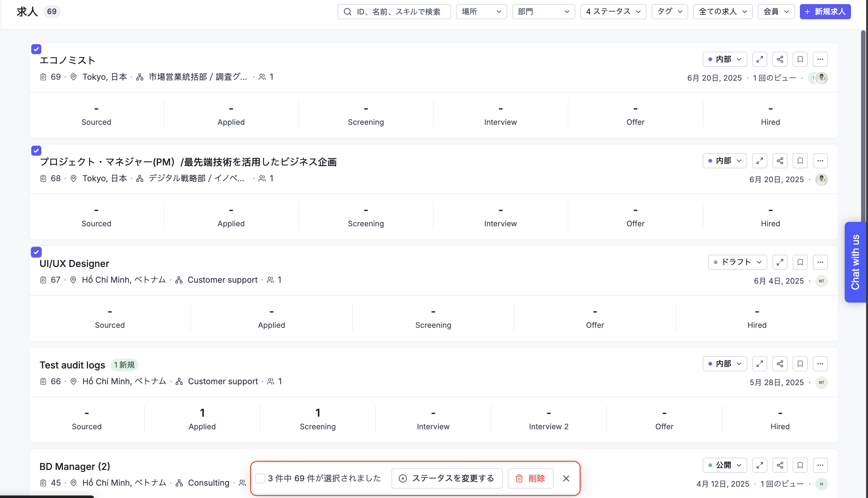Click the owner avatar on エコノミスト
This screenshot has height=498, width=868.
[821, 78]
